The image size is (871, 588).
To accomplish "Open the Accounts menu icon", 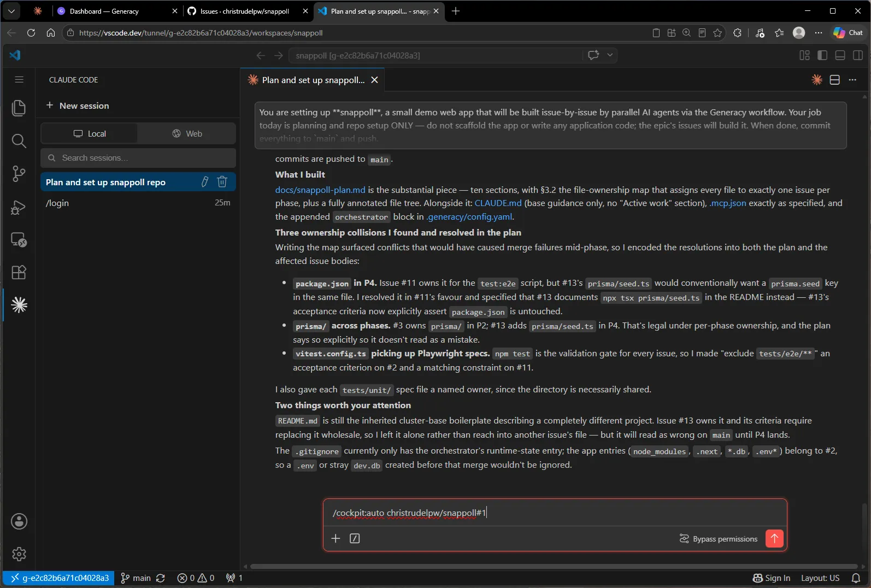I will click(19, 521).
